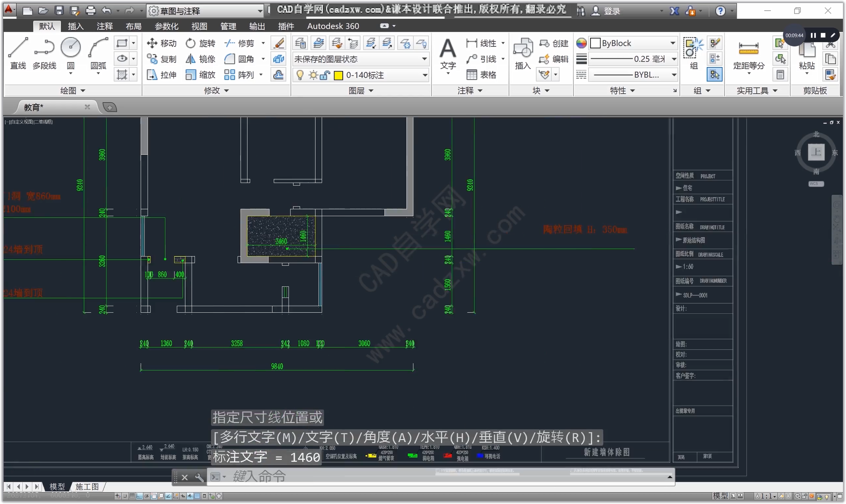Click the Rotate (旋转) tool
Screen dimensions: 846x504
click(201, 43)
